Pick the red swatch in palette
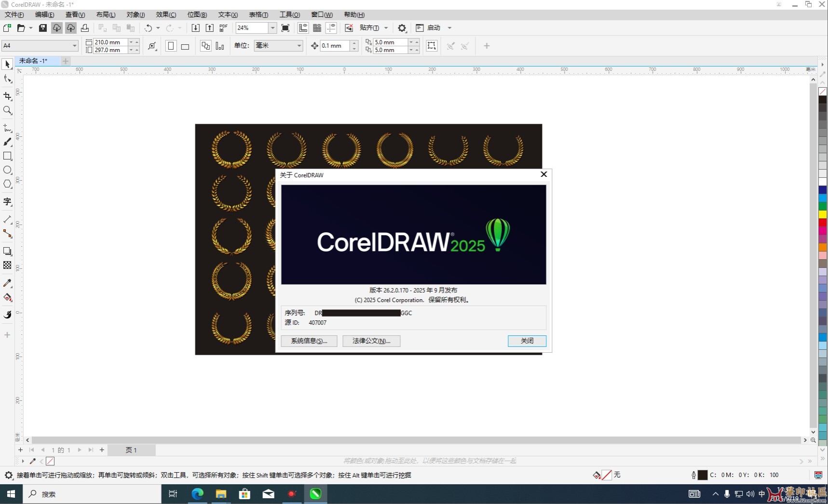 (x=823, y=223)
